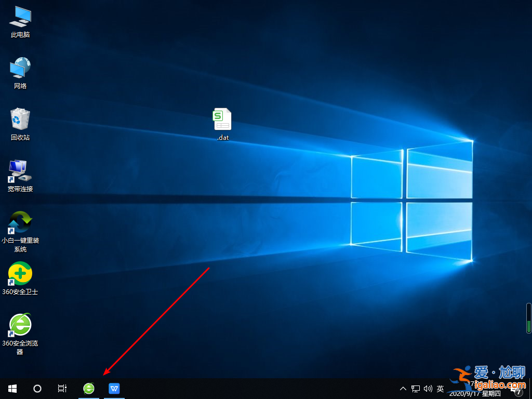Open the network status flyout
The width and height of the screenshot is (532, 399).
[416, 388]
